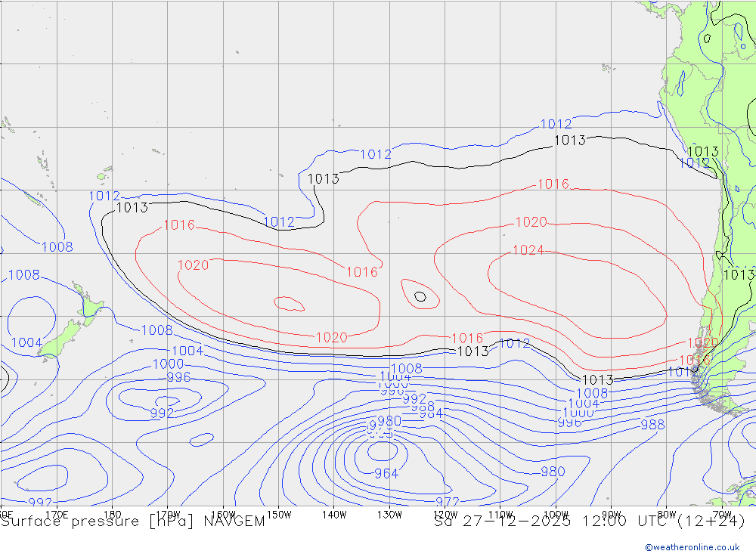Select the 1016 label above the eastern 1020 label
This screenshot has width=756, height=554.
click(553, 184)
